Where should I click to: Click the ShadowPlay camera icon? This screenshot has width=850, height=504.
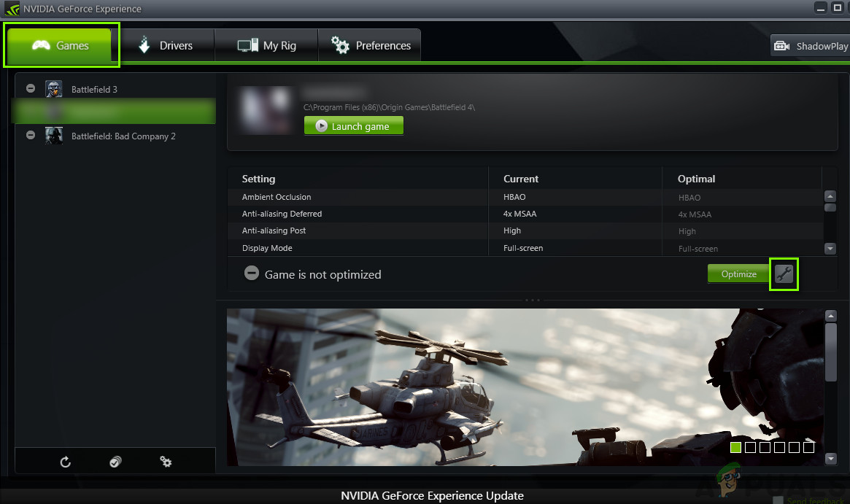781,46
